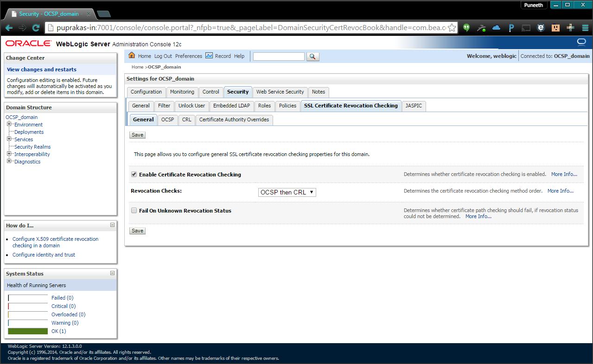593x364 pixels.
Task: Open a new browser tab
Action: [103, 14]
